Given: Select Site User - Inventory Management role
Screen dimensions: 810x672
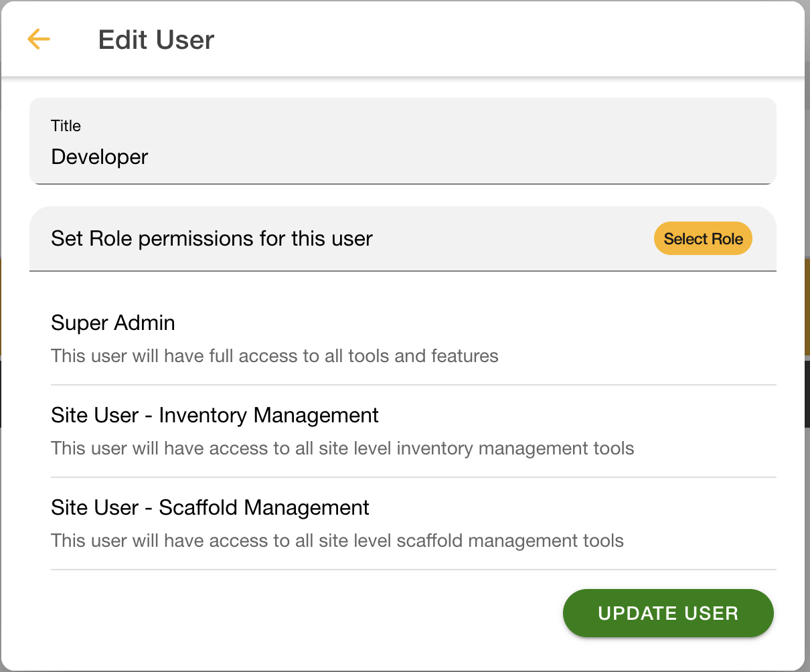Looking at the screenshot, I should pyautogui.click(x=214, y=416).
